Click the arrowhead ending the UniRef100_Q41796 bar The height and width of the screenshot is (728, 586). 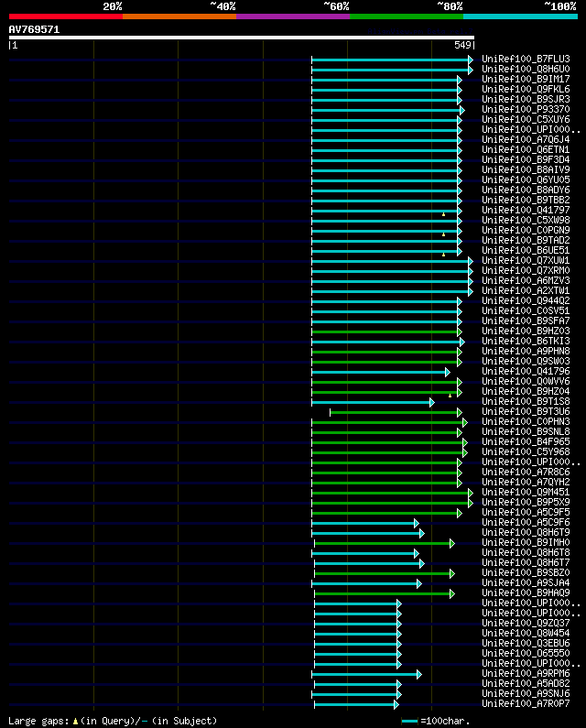coord(448,373)
